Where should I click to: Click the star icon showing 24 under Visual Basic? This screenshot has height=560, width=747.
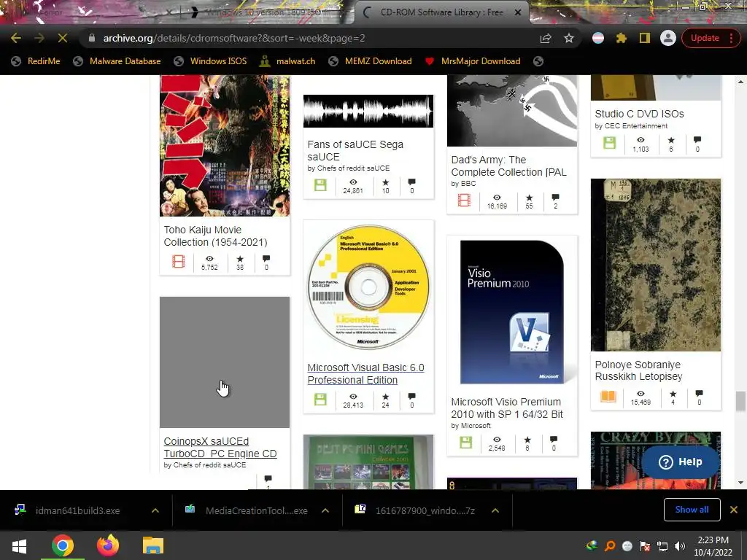point(385,397)
